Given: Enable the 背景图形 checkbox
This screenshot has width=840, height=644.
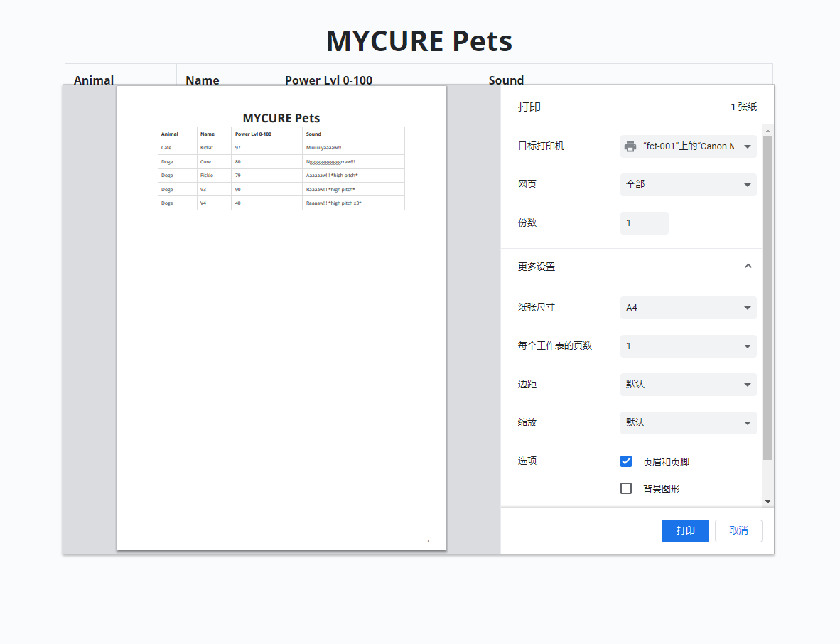Looking at the screenshot, I should 625,488.
